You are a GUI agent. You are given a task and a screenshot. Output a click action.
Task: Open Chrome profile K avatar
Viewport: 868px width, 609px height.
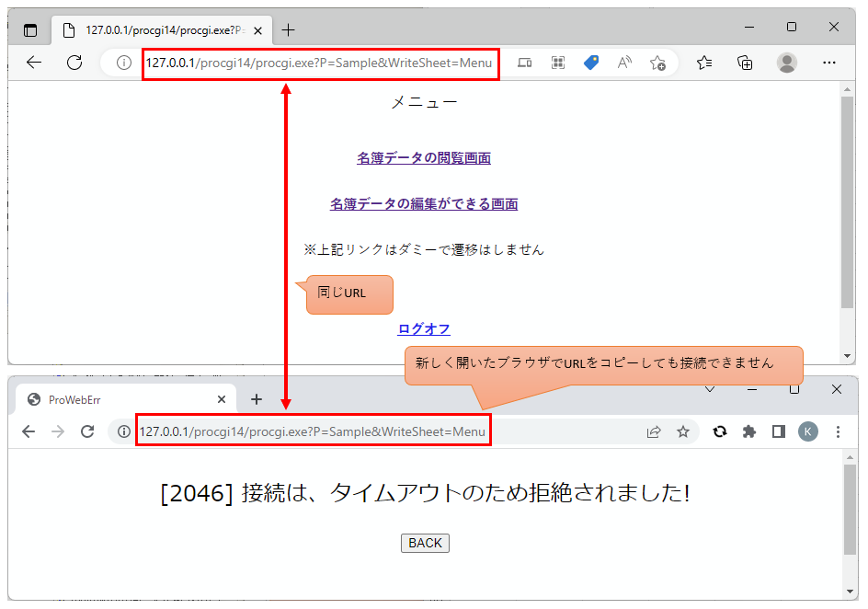point(808,431)
